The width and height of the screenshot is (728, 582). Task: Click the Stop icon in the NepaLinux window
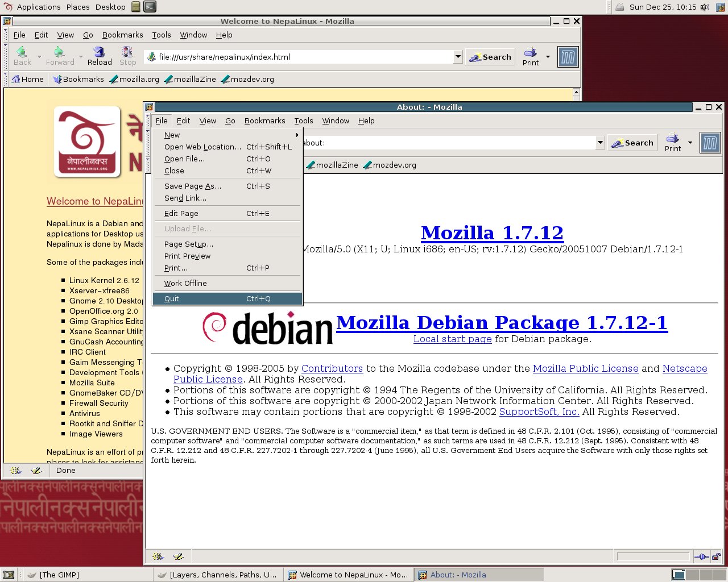pos(127,52)
